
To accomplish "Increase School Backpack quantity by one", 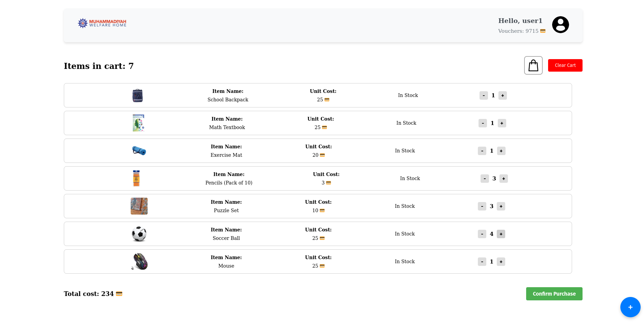I will (x=503, y=96).
